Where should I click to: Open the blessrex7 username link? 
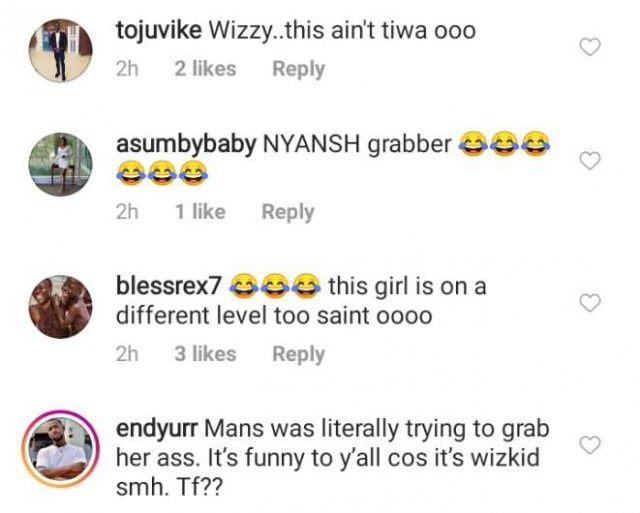click(x=169, y=286)
